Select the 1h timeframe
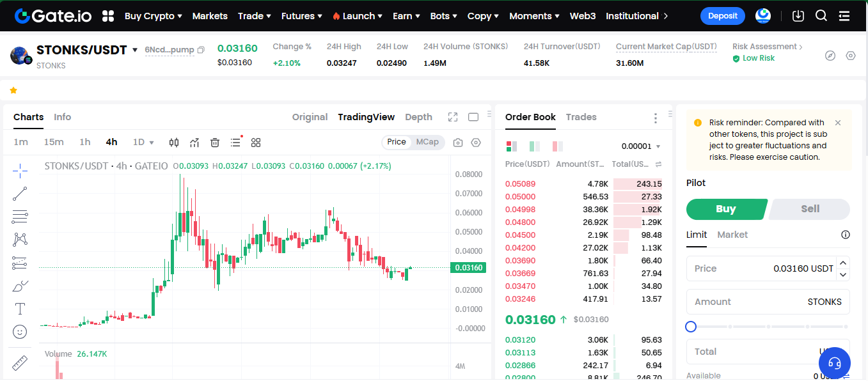868x381 pixels. pos(85,142)
